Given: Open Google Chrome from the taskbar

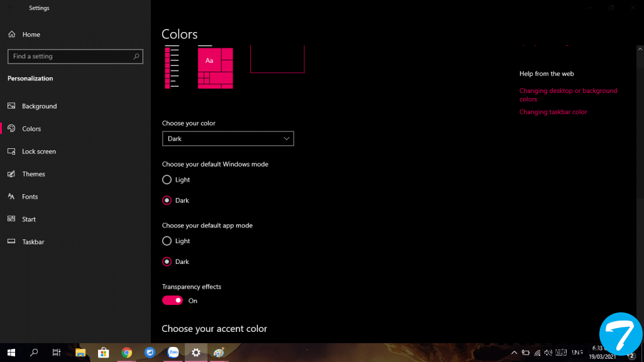Looking at the screenshot, I should click(x=126, y=353).
